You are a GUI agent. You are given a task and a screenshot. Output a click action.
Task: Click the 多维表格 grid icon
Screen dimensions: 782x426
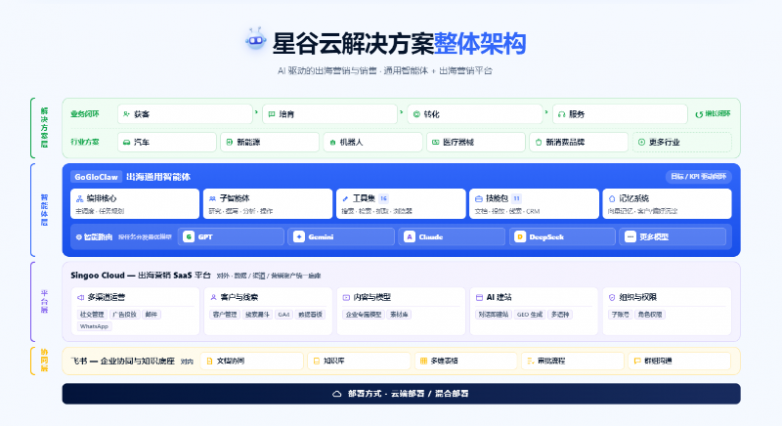tap(423, 361)
